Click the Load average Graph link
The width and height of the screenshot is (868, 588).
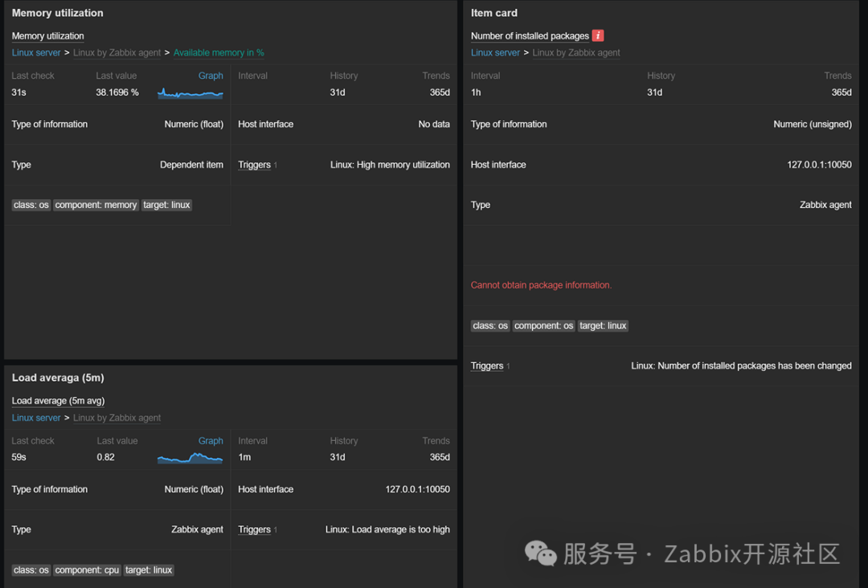(x=211, y=440)
